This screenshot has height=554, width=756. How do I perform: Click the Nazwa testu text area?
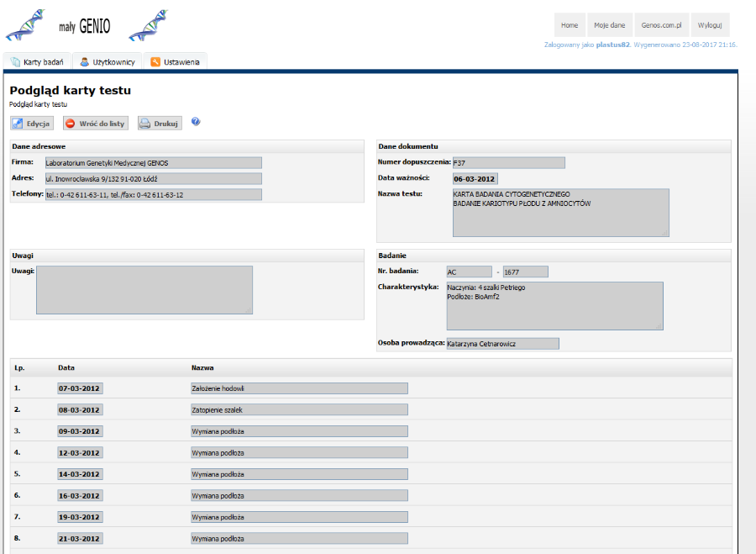point(560,213)
